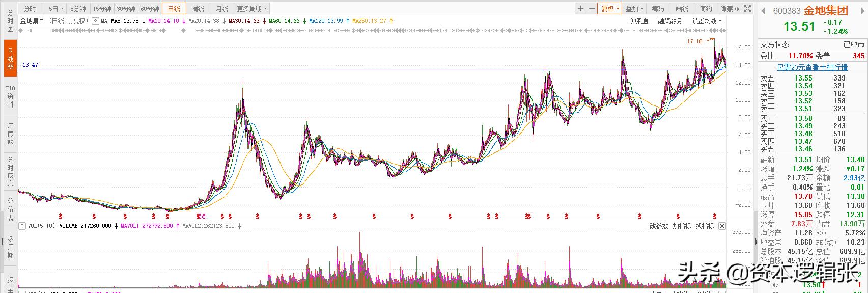This screenshot has height=293, width=868.
Task: Switch to 5分钟 chart period
Action: (78, 9)
